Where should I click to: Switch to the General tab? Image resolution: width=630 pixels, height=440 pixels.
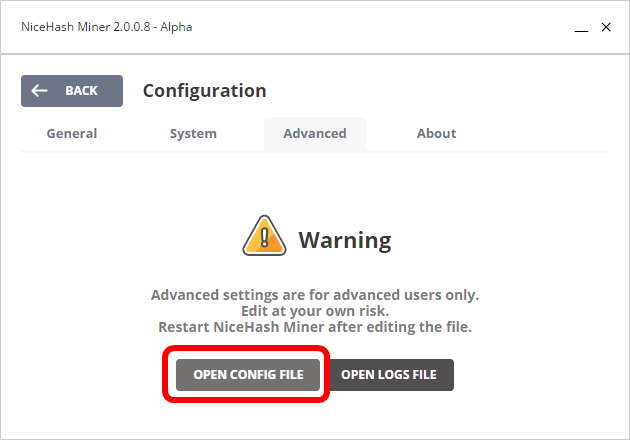click(72, 133)
